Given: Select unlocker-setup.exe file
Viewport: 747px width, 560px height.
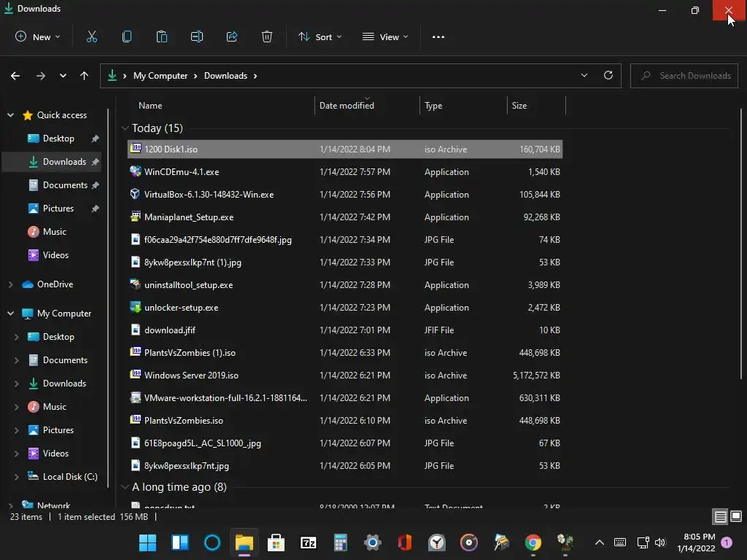Looking at the screenshot, I should [x=345, y=308].
